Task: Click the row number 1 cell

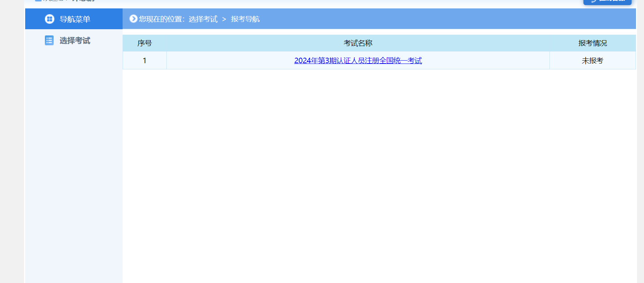Action: (144, 61)
